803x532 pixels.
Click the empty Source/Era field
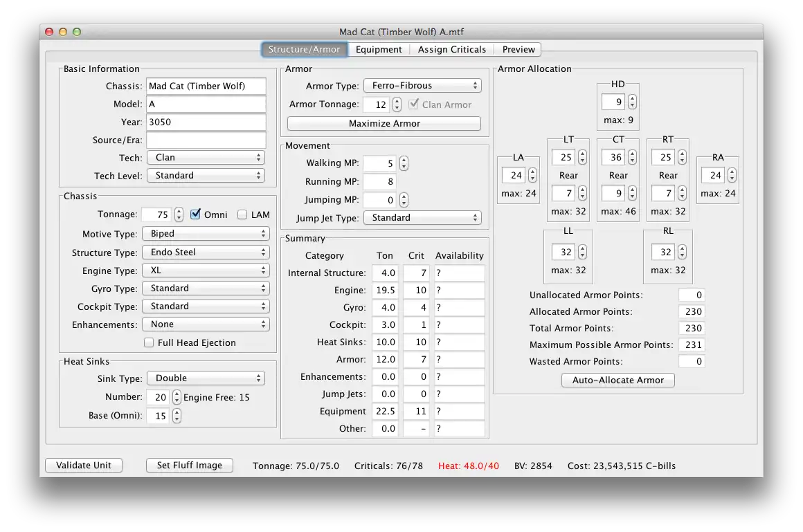click(x=206, y=140)
